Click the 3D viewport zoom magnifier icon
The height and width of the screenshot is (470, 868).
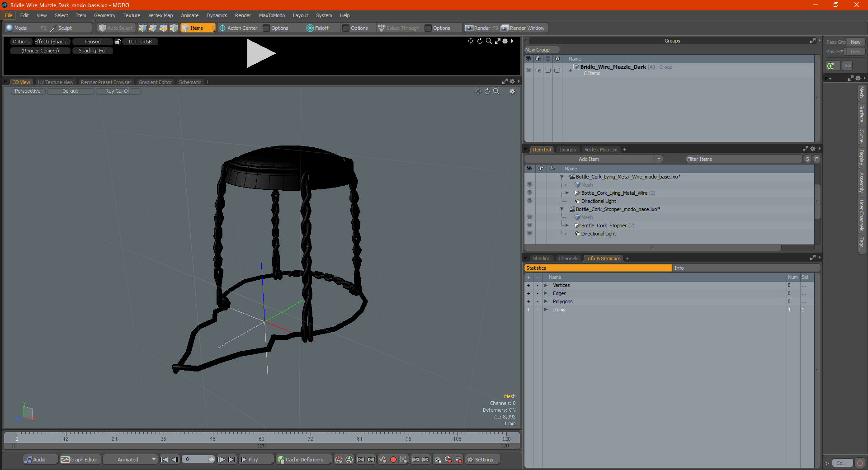pos(496,91)
